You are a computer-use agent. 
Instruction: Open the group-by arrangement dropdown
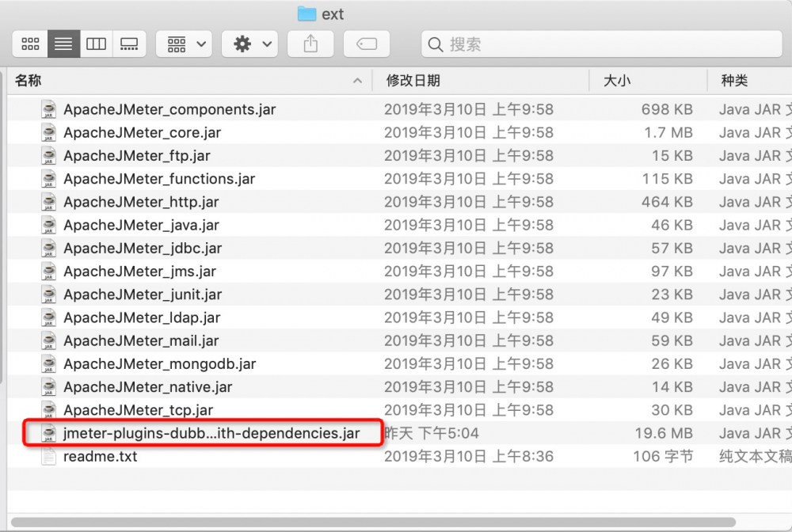click(x=185, y=44)
